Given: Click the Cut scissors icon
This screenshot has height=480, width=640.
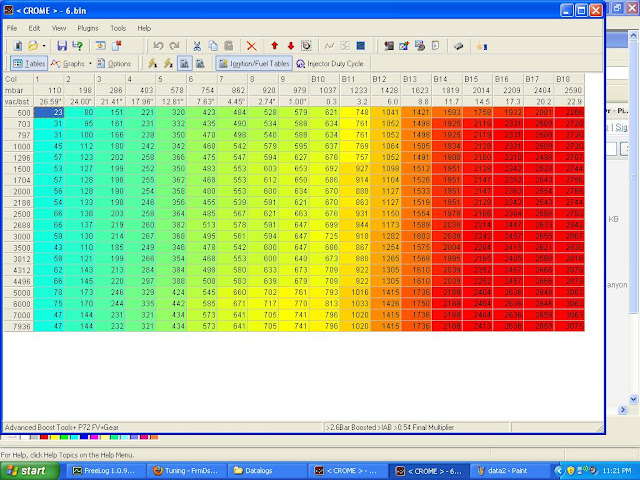Looking at the screenshot, I should pos(197,46).
